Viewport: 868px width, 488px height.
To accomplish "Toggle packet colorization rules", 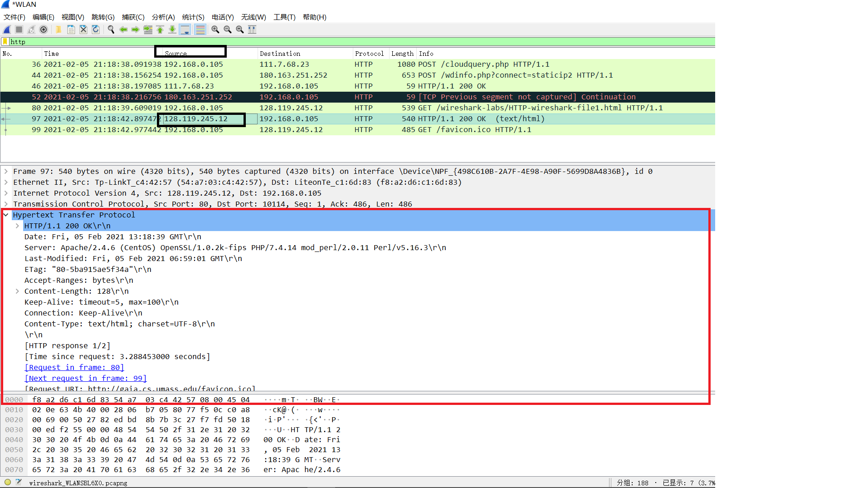I will point(200,30).
